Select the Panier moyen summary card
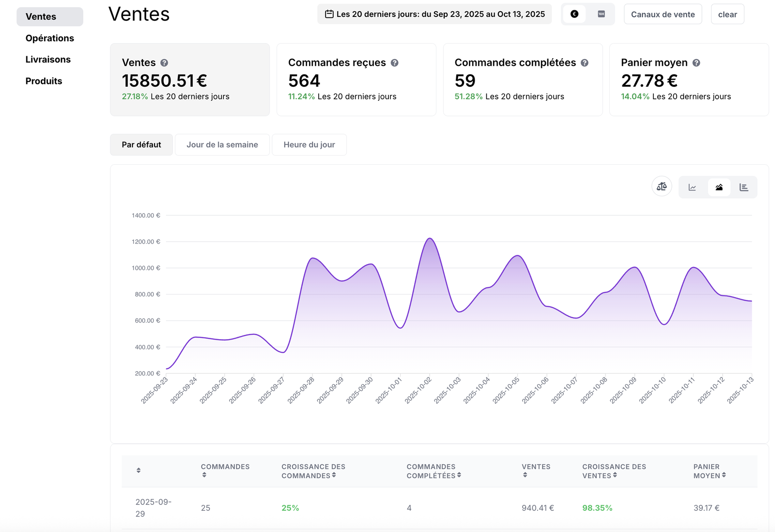The height and width of the screenshot is (532, 775). click(x=689, y=79)
